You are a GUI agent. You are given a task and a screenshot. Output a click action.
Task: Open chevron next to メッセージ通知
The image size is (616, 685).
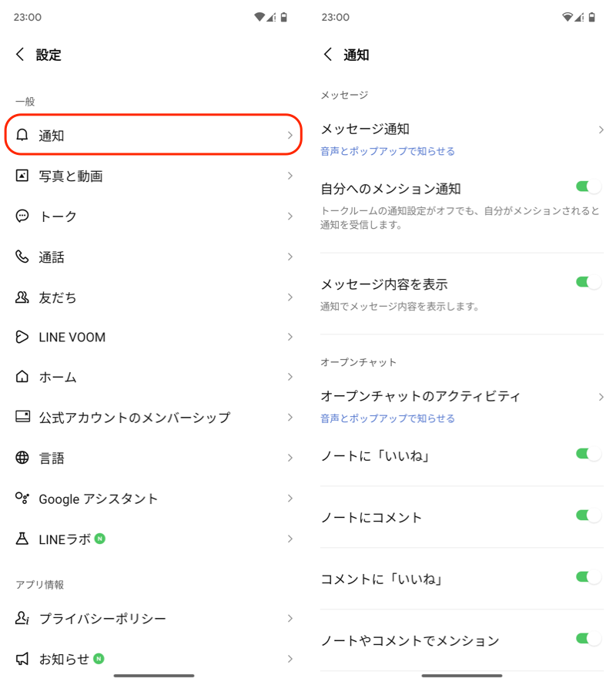(601, 129)
